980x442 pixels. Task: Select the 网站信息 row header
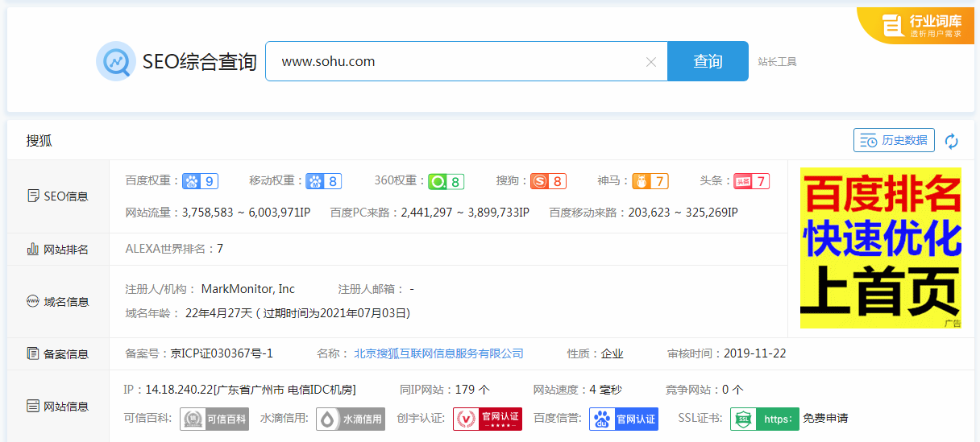coord(58,406)
